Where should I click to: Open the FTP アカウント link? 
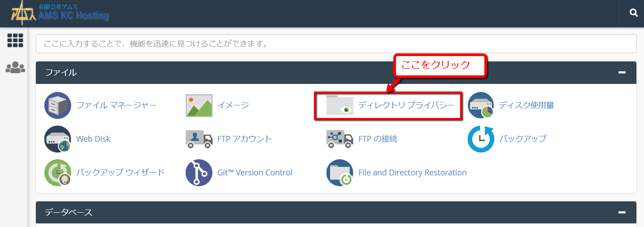point(245,139)
